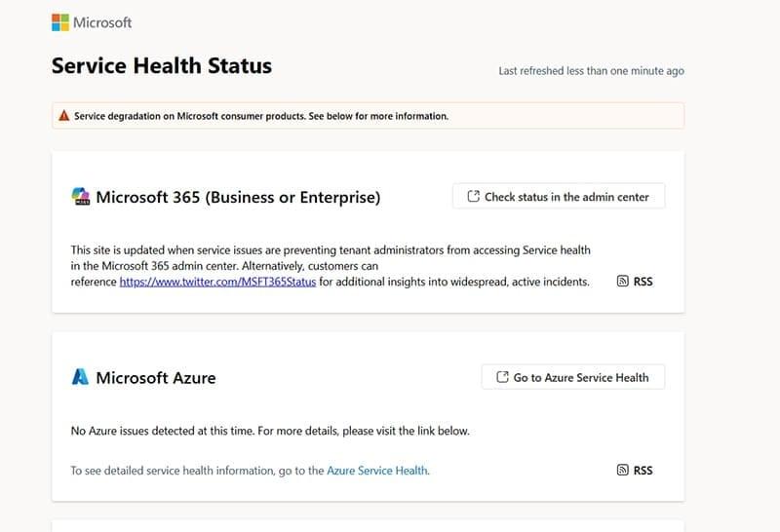Viewport: 780px width, 532px height.
Task: Click external-link icon beside Check status label
Action: (x=473, y=197)
